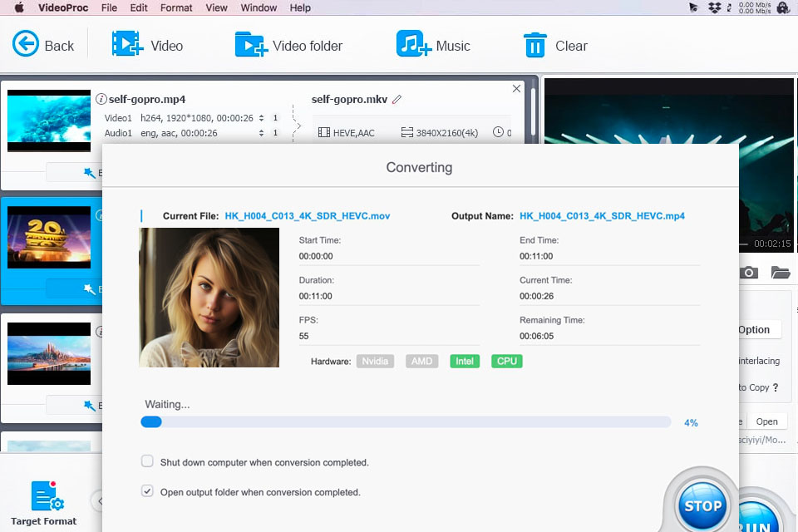The image size is (798, 532).
Task: Click the '4%' progress percentage
Action: click(x=691, y=422)
